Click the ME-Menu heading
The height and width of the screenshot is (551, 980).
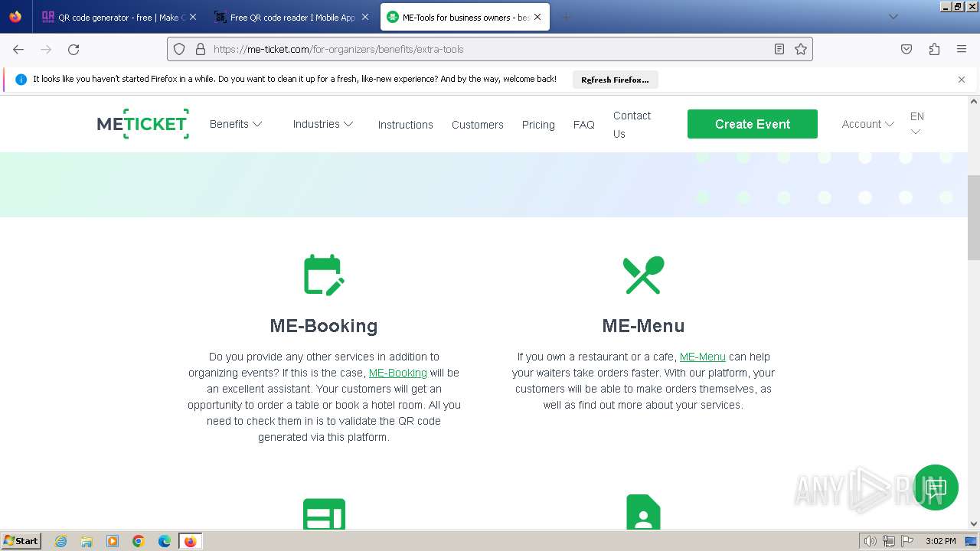click(643, 326)
